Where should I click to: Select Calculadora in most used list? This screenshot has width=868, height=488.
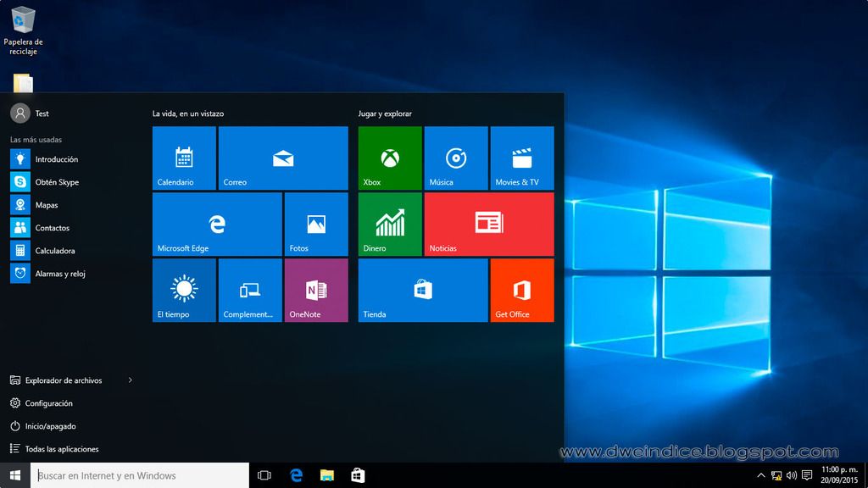point(54,251)
